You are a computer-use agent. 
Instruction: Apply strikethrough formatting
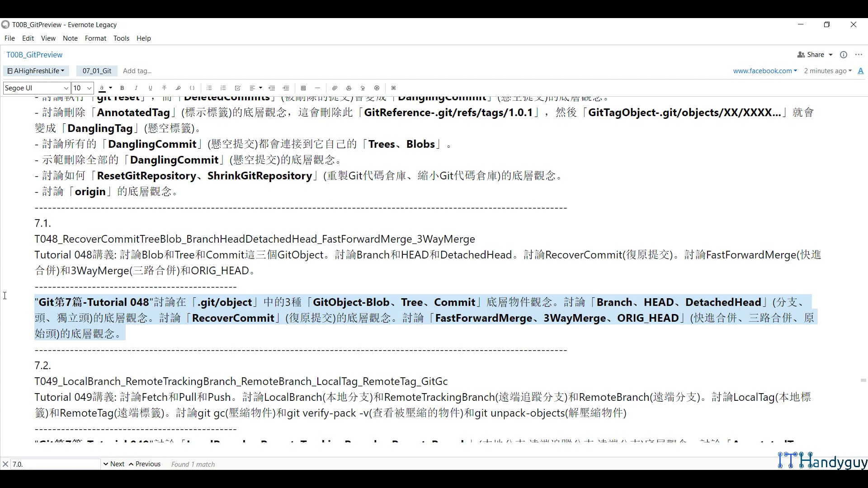[x=164, y=88]
